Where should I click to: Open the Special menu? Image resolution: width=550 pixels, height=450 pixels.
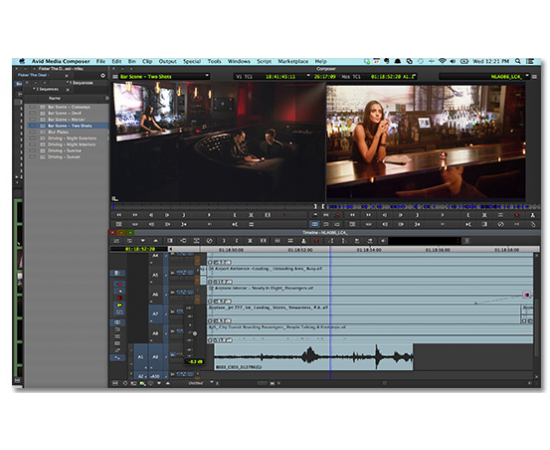192,61
